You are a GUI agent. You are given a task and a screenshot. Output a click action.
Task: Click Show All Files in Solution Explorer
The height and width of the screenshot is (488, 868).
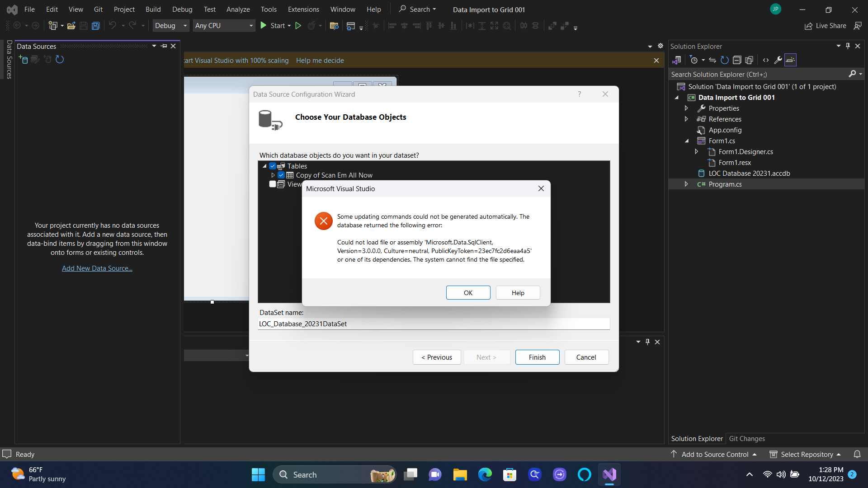pos(749,60)
